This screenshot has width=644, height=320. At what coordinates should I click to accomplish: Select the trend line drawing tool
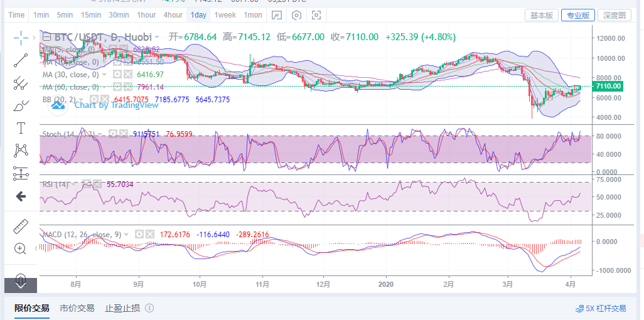tap(21, 60)
